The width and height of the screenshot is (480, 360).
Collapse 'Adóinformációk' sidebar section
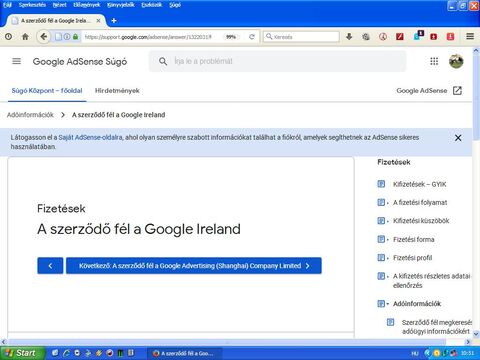(x=417, y=304)
